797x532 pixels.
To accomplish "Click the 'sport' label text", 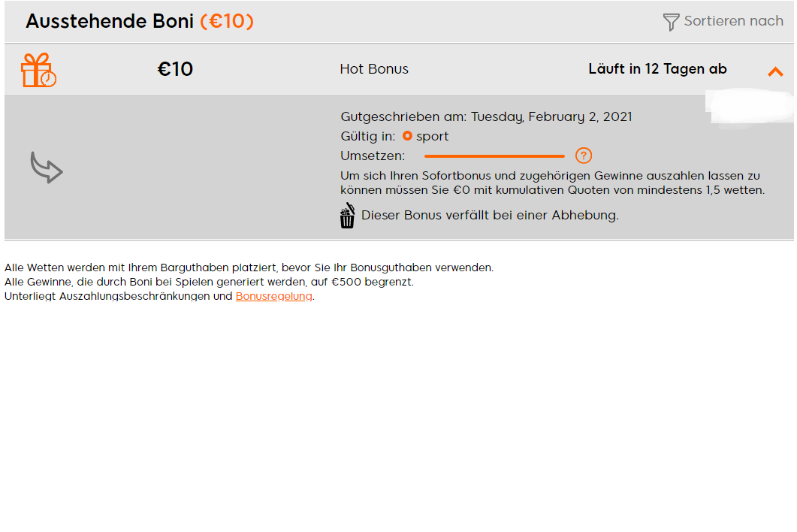I will (433, 136).
